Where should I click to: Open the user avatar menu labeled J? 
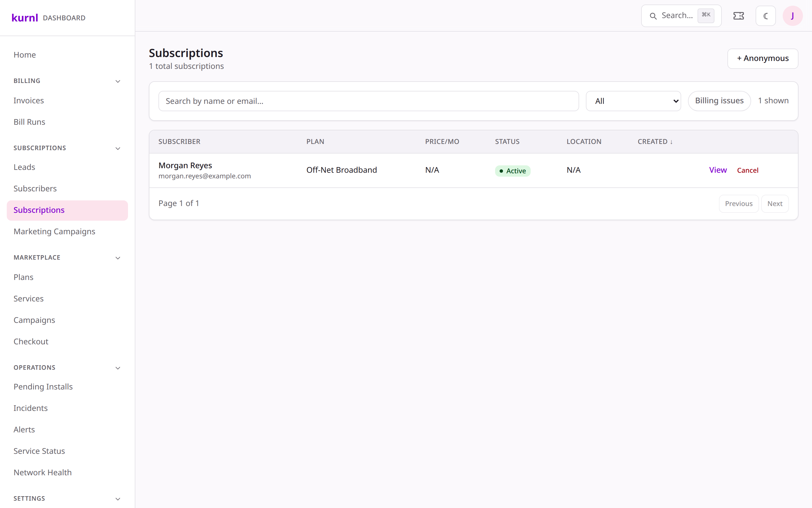[x=793, y=16]
